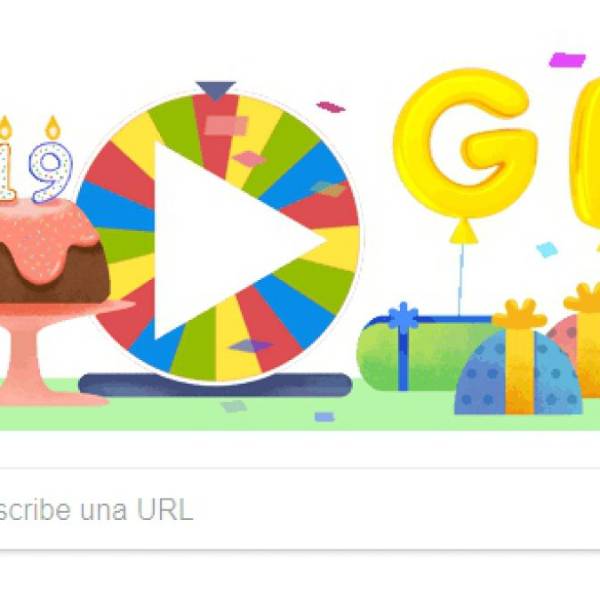Click the yellow G balloon letter
Viewport: 600px width, 600px height.
point(465,143)
